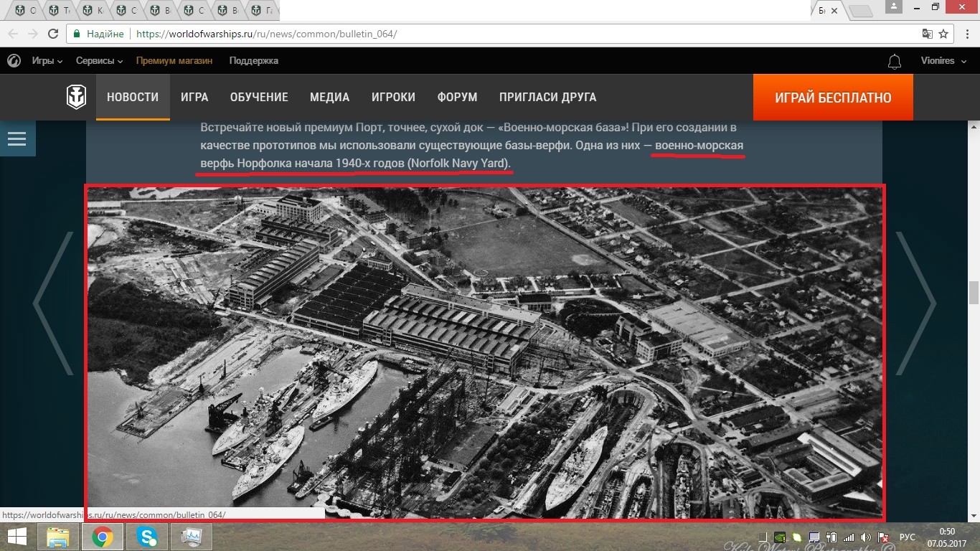Click the Norfolk Navy Yard aerial photo
Screen dimensions: 980x551
[485, 352]
